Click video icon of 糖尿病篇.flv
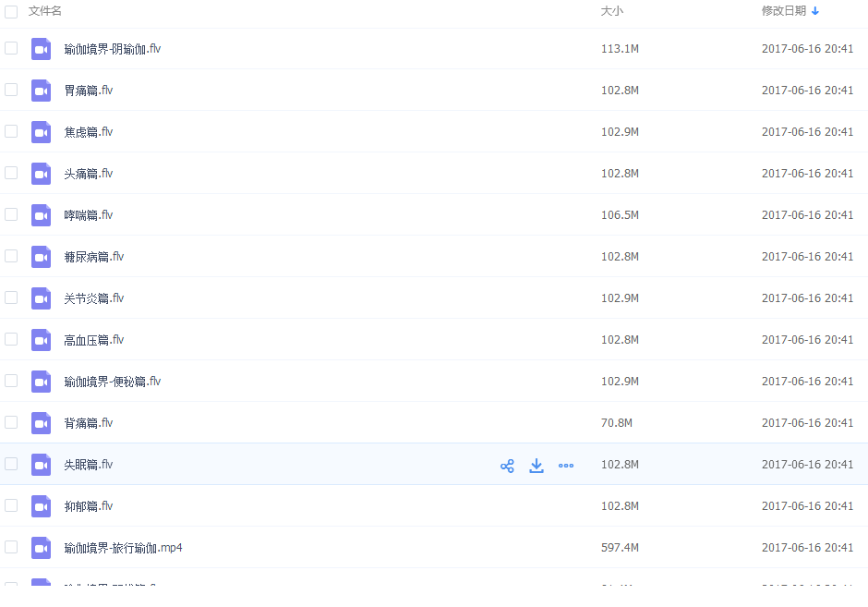The image size is (868, 607). 41,257
